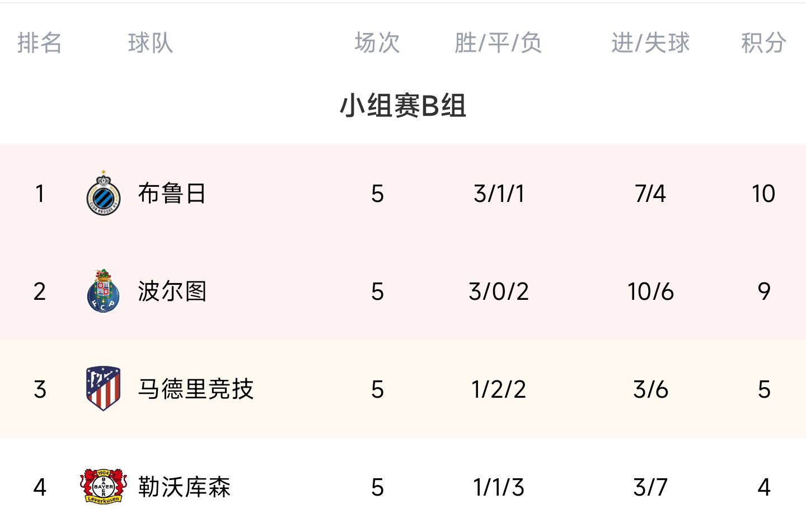The image size is (806, 532).
Task: Click the Atlético Madrid badge icon
Action: click(104, 389)
